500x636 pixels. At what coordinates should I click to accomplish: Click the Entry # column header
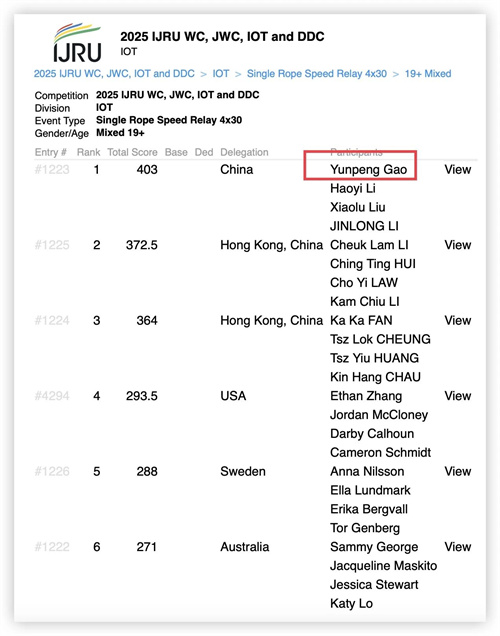tap(51, 153)
